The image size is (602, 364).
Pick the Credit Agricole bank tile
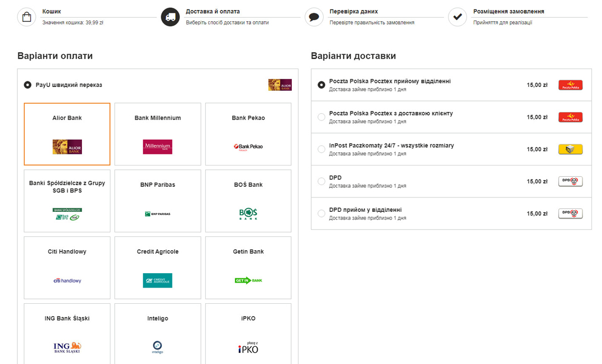coord(158,268)
